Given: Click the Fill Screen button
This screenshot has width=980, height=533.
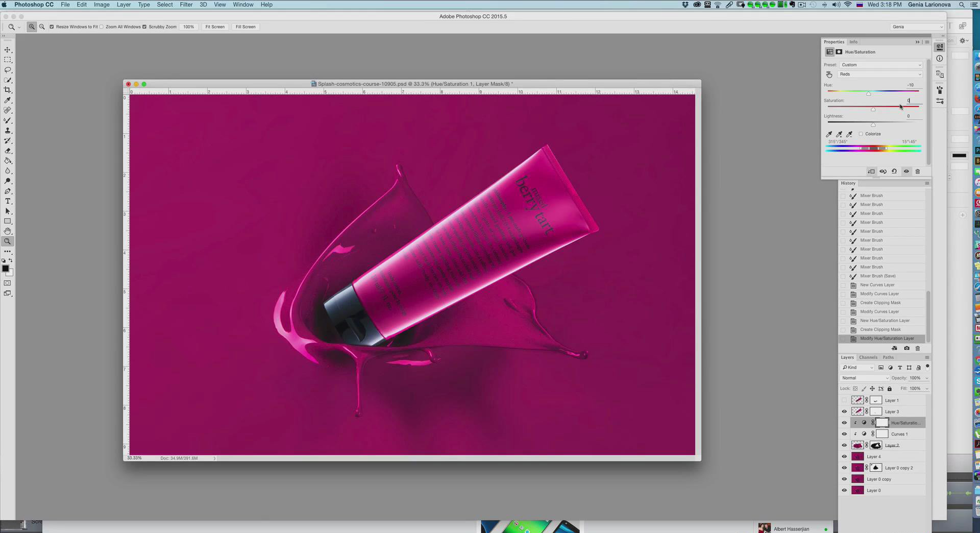Looking at the screenshot, I should (246, 27).
